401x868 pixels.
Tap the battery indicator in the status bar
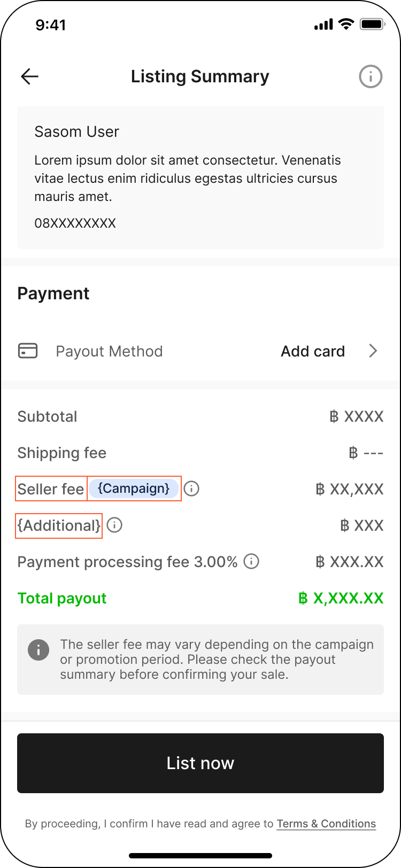coord(372,24)
